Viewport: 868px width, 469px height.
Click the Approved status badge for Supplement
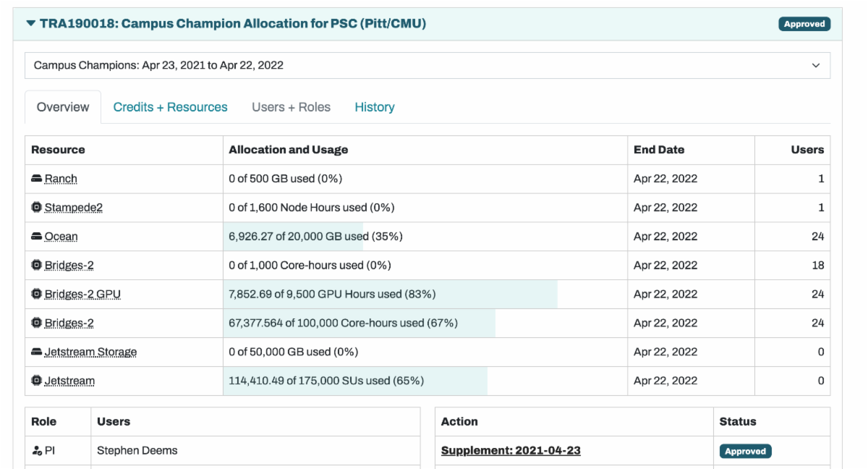[745, 451]
